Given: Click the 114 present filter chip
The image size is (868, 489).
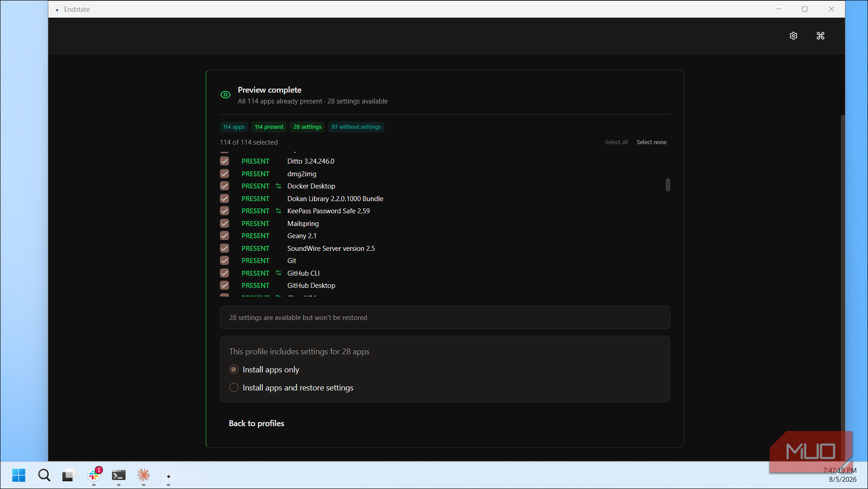Looking at the screenshot, I should [x=269, y=127].
